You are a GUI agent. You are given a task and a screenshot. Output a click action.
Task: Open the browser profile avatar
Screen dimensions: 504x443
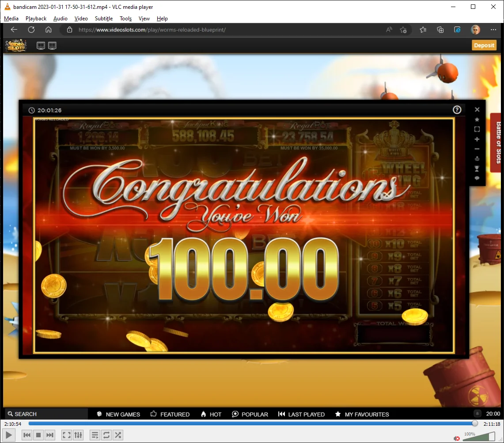click(475, 30)
